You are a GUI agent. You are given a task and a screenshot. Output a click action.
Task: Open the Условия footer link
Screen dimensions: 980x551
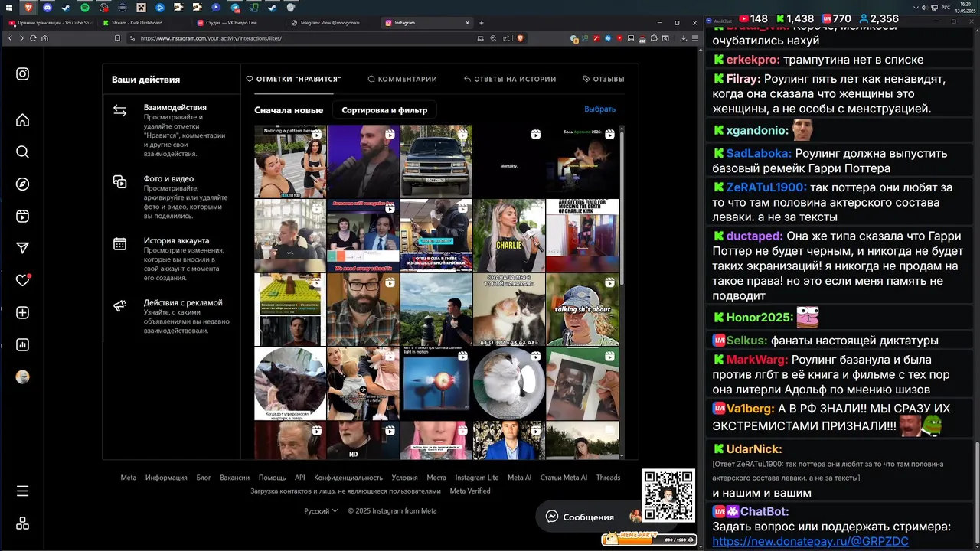pyautogui.click(x=404, y=478)
